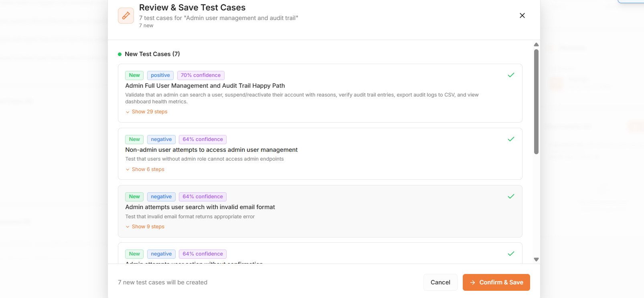Click Confirm & Save button
644x298 pixels.
pyautogui.click(x=496, y=282)
